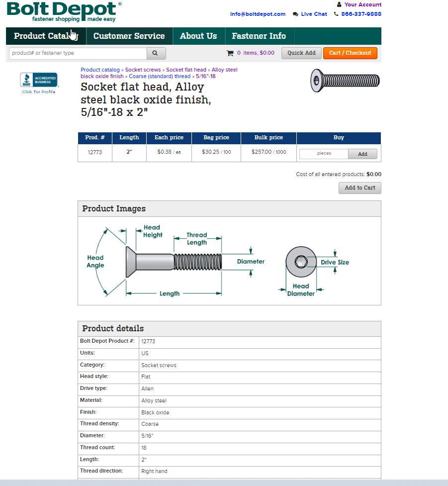Click Socket screws breadcrumb
Viewport: 448px width, 486px height.
(143, 70)
